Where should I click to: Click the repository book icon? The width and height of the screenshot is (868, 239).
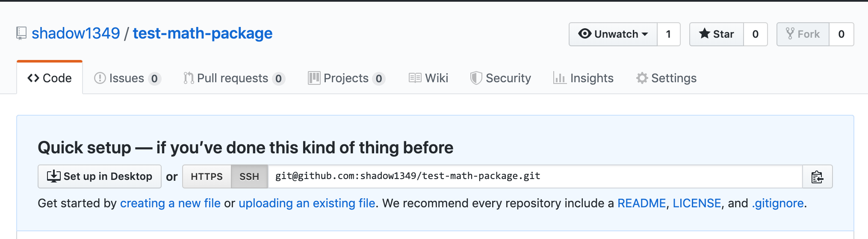[x=21, y=33]
